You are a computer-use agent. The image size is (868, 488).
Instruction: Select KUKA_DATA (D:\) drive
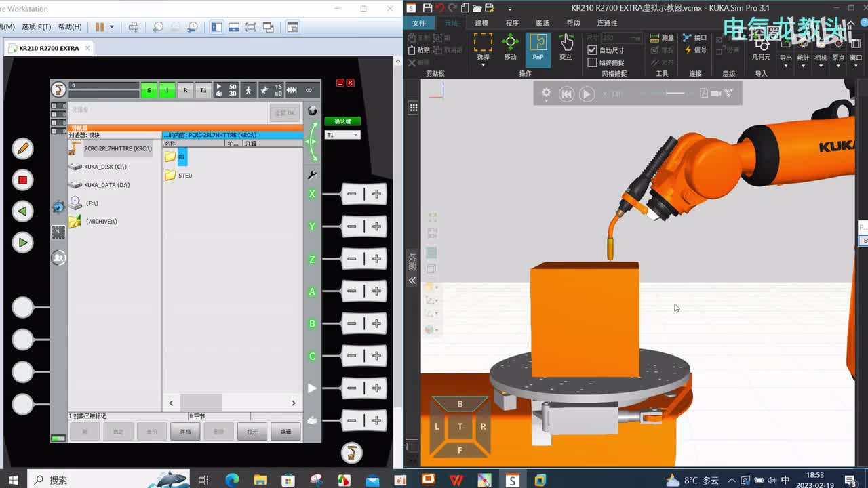pos(100,185)
